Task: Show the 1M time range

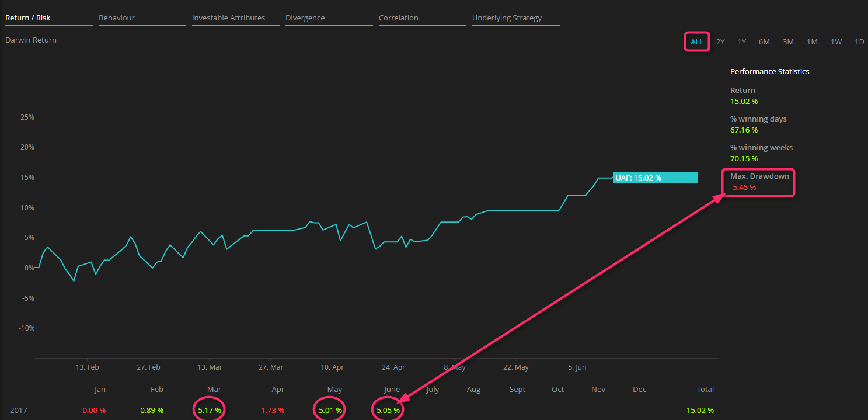Action: 812,41
